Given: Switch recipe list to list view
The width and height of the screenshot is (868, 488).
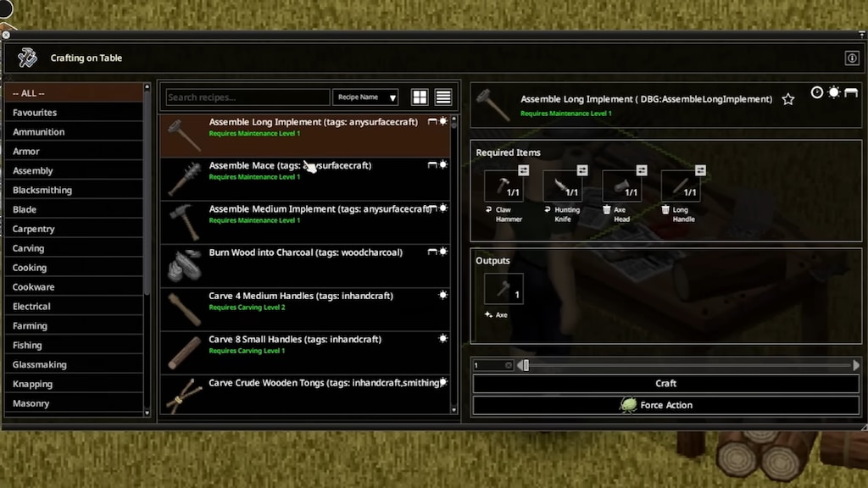Looking at the screenshot, I should point(443,97).
